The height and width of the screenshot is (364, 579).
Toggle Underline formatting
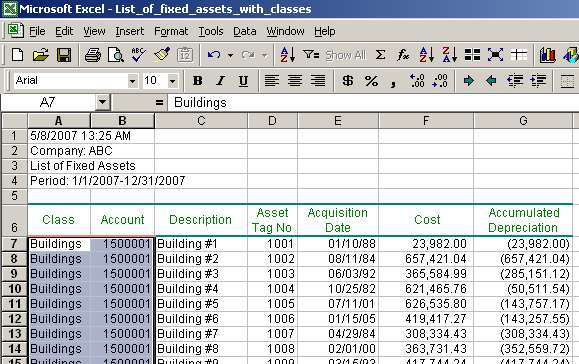coord(243,80)
